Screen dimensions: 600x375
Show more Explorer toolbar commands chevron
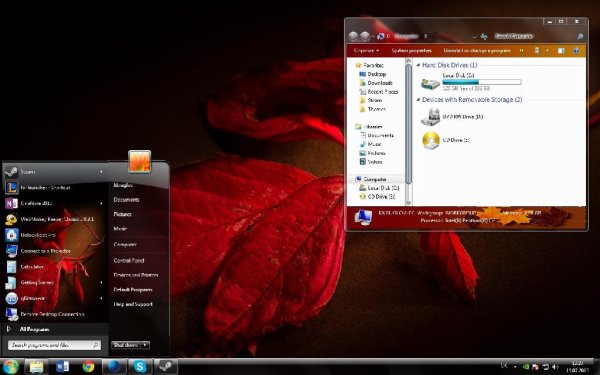coord(521,51)
